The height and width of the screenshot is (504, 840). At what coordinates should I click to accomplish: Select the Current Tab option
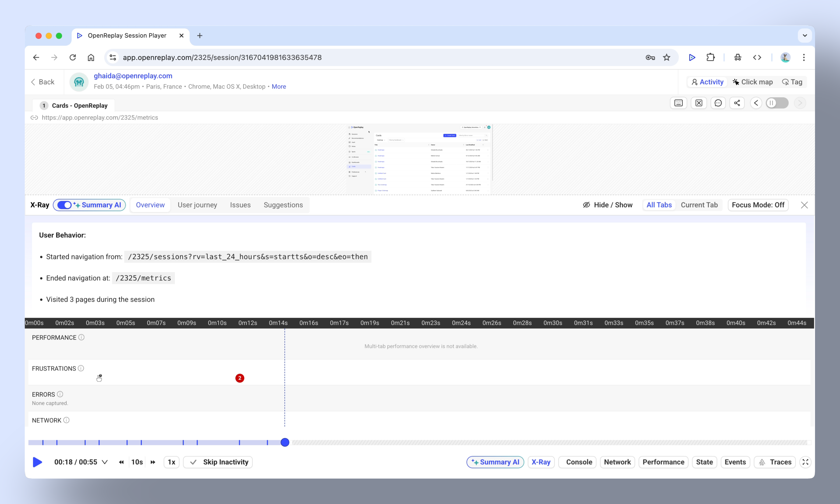pos(699,205)
